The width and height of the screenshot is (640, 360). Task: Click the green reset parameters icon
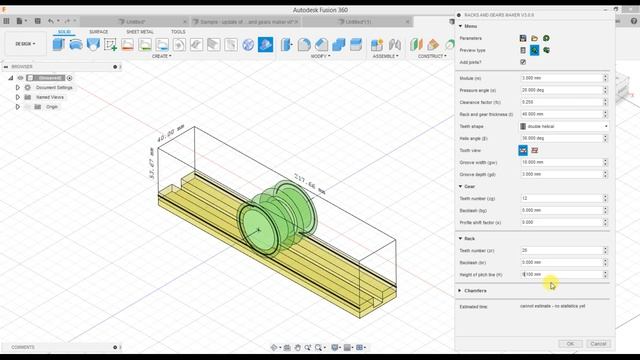546,38
